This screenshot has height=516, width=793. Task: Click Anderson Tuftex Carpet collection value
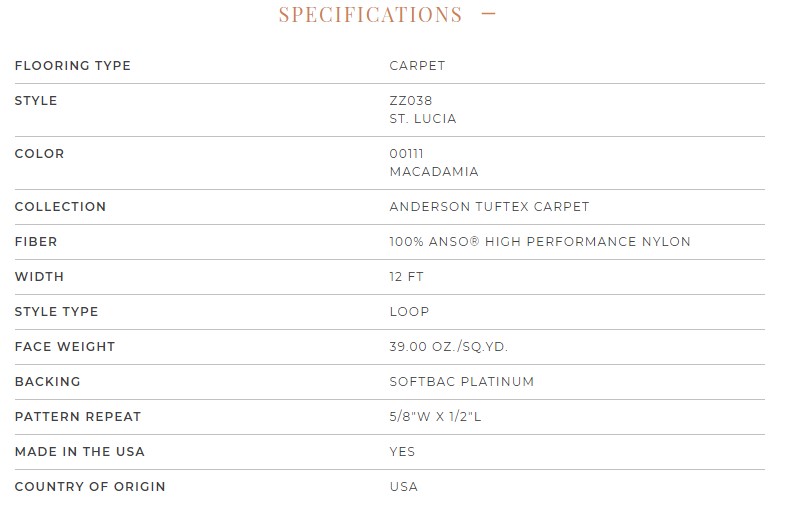489,207
